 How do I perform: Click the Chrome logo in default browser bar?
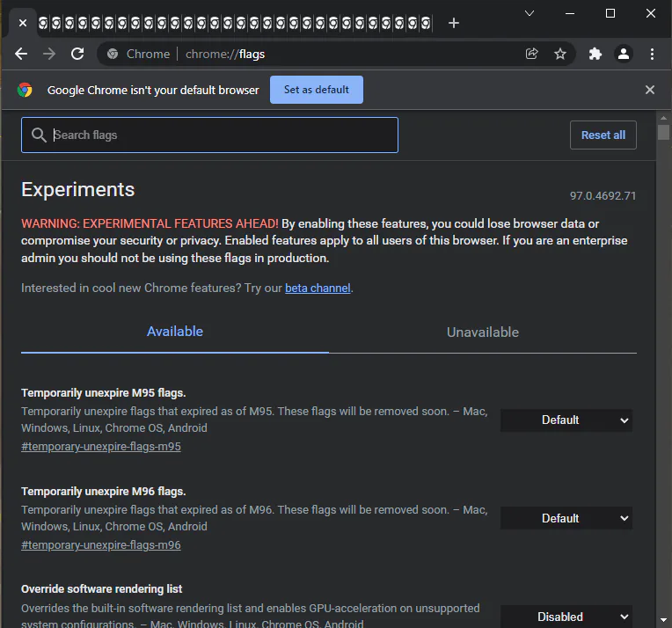(25, 90)
